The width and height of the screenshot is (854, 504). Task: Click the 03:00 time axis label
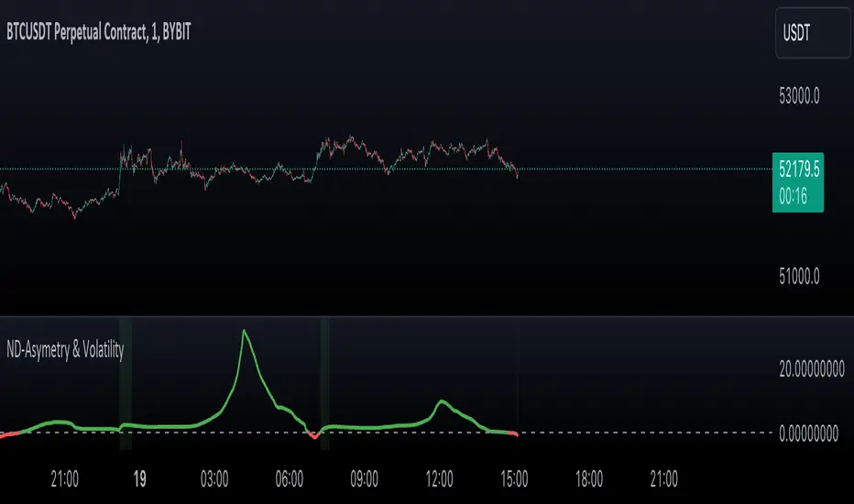214,479
